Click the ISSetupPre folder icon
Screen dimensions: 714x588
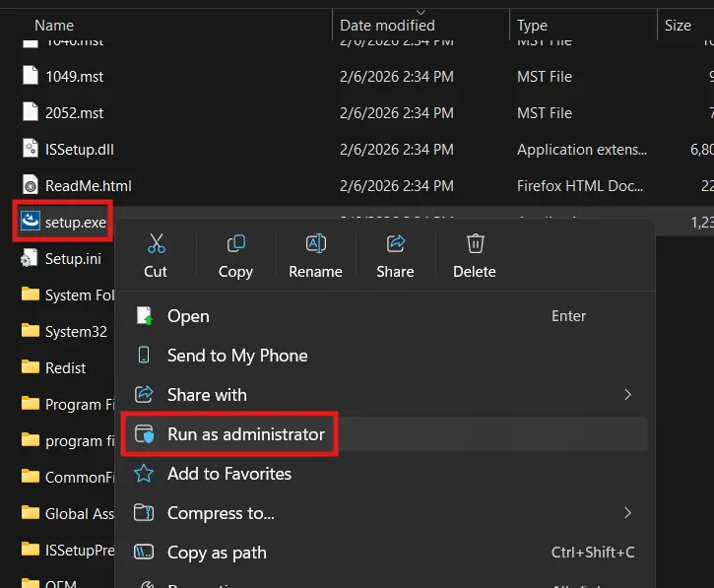tap(31, 549)
